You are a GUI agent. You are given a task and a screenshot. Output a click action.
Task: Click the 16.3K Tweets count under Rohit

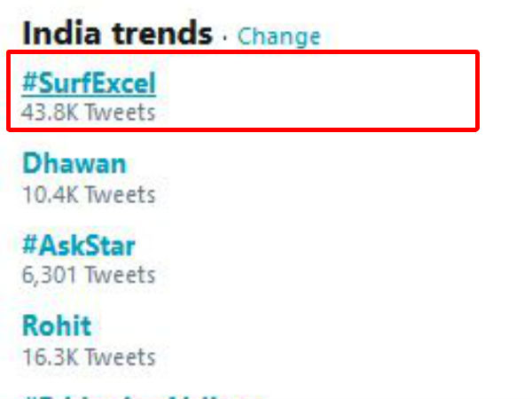89,357
